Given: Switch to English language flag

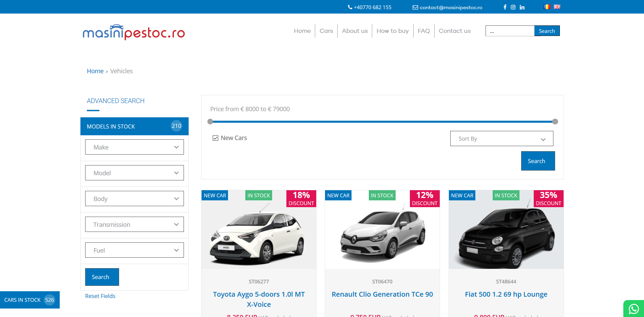Looking at the screenshot, I should (x=557, y=7).
